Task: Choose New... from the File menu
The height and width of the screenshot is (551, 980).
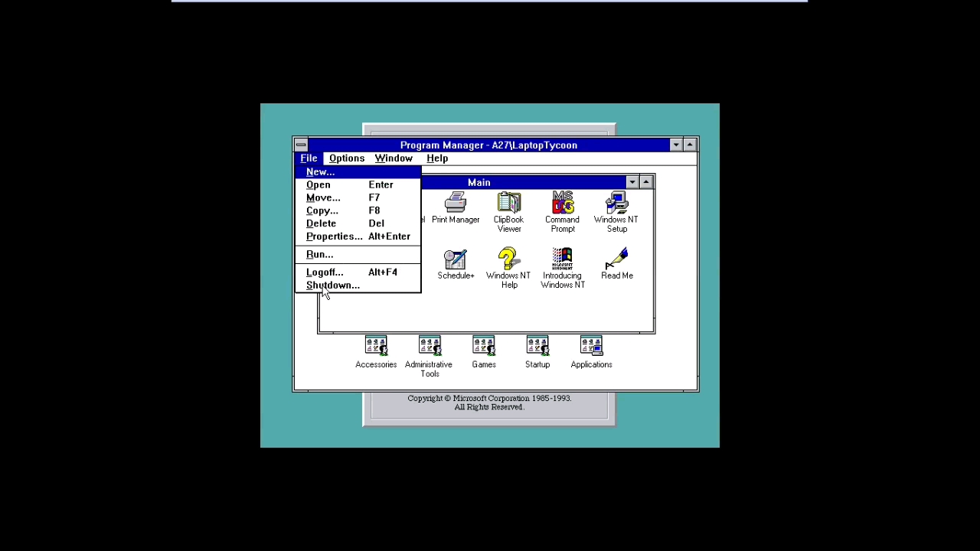Action: point(358,172)
